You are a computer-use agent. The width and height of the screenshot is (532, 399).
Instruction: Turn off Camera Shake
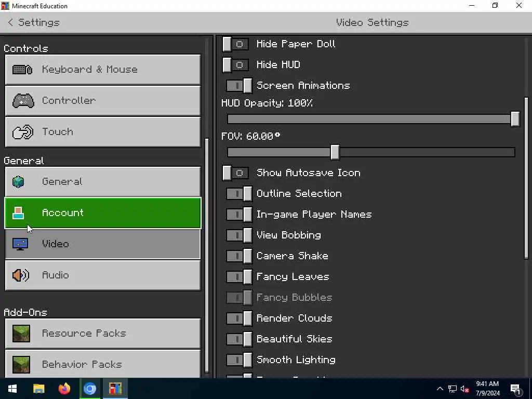pyautogui.click(x=239, y=256)
